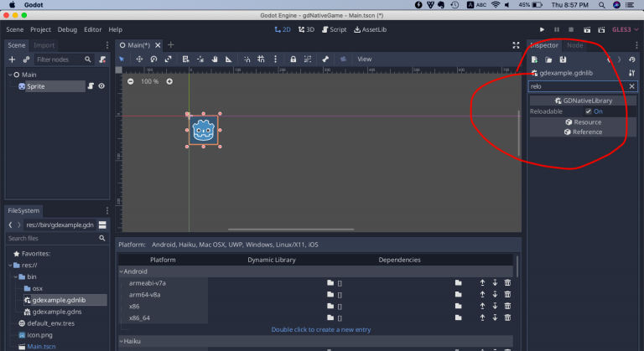Play a custom scene
644x351 pixels.
(x=601, y=29)
